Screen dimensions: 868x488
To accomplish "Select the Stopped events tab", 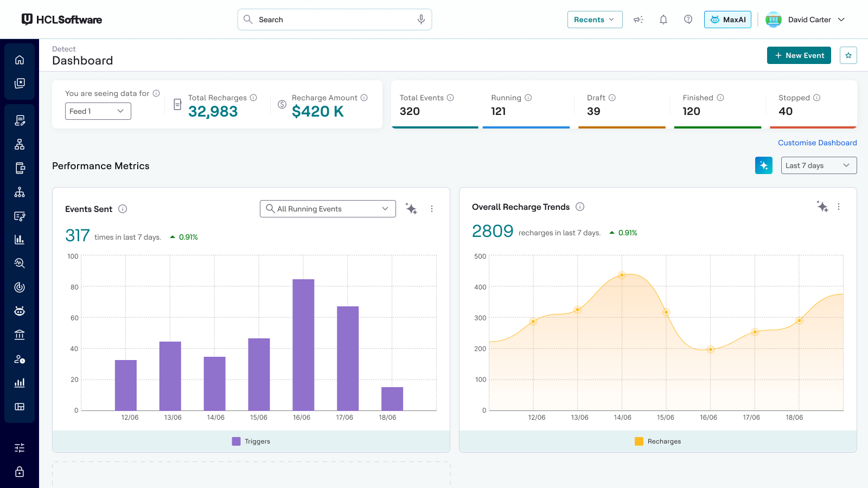I will point(813,105).
